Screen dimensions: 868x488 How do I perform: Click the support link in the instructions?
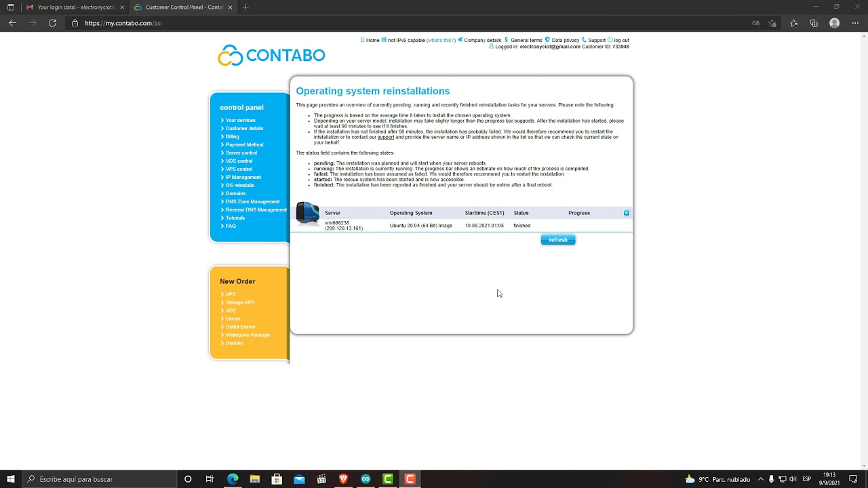click(386, 137)
